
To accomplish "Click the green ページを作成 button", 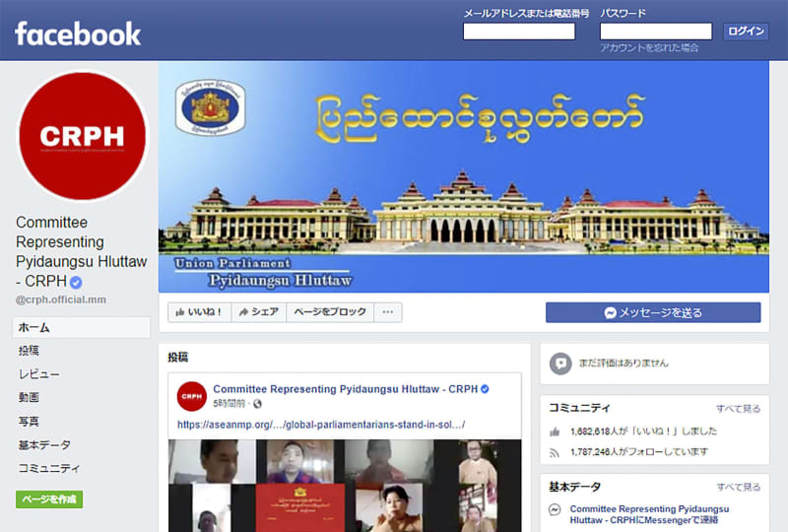I will click(x=49, y=499).
